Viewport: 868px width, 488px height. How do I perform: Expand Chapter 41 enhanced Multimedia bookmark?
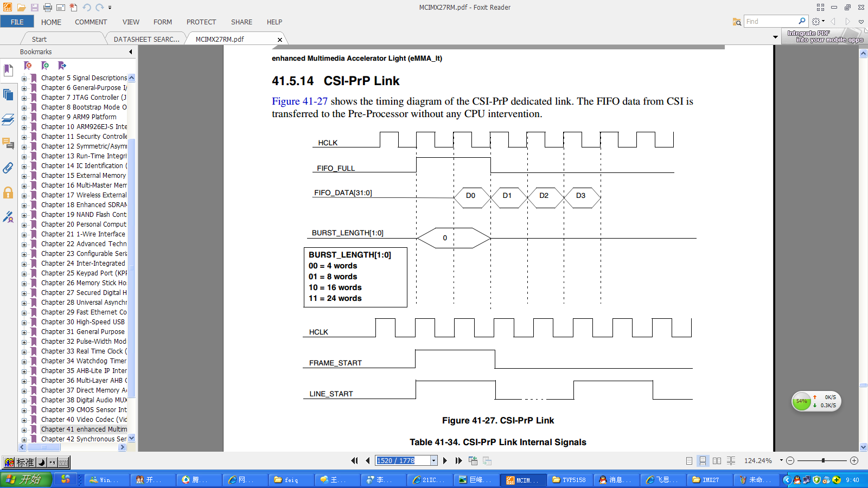pyautogui.click(x=24, y=430)
